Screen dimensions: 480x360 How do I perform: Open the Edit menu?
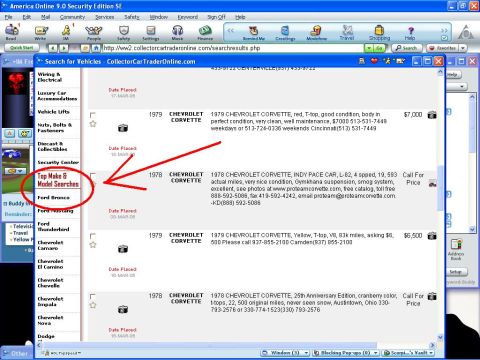point(27,17)
